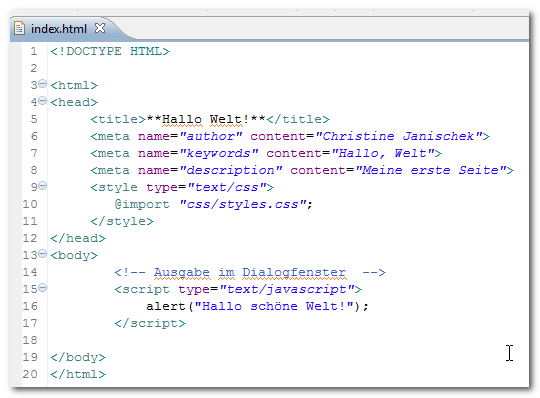This screenshot has width=540, height=398.
Task: Close the index.html tab
Action: 100,28
